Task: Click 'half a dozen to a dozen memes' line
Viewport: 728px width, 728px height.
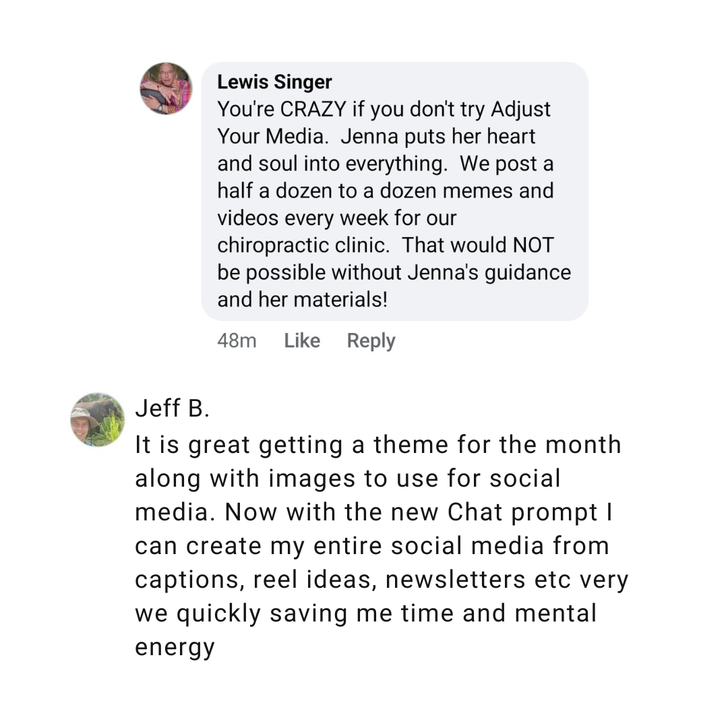Action: 385,191
